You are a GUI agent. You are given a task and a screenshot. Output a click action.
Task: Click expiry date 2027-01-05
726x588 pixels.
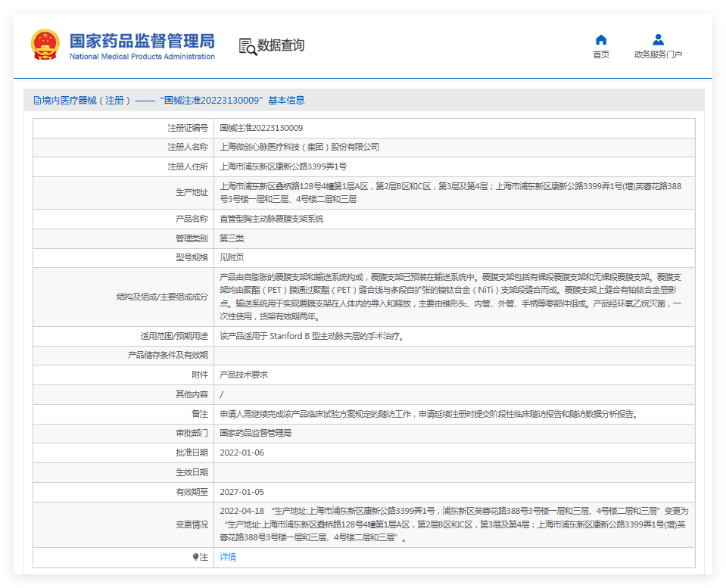[241, 492]
